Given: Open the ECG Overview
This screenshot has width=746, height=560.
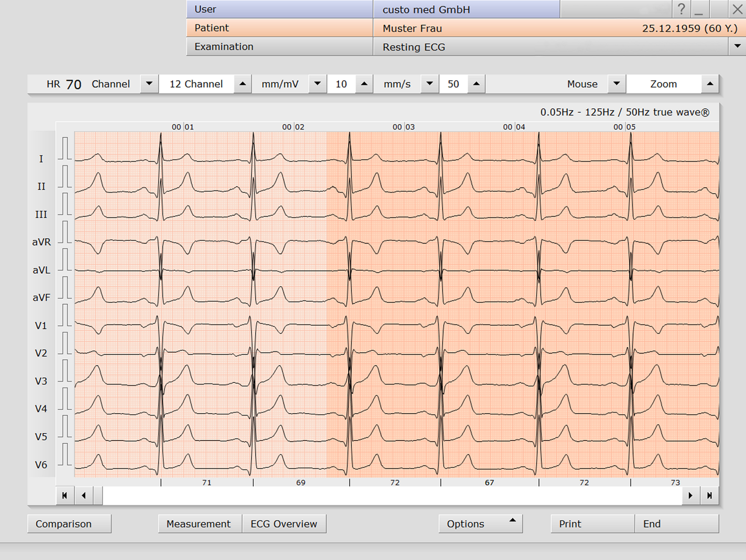Looking at the screenshot, I should 284,524.
